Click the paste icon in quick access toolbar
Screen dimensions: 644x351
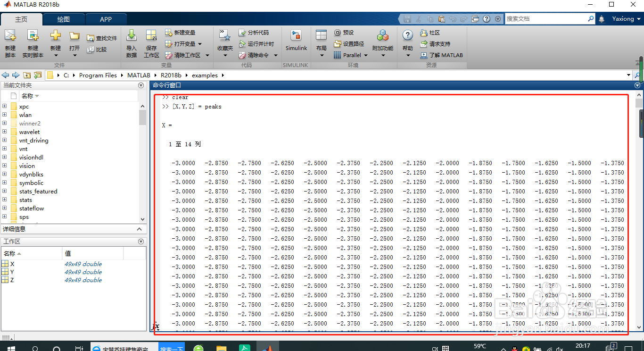pyautogui.click(x=441, y=19)
